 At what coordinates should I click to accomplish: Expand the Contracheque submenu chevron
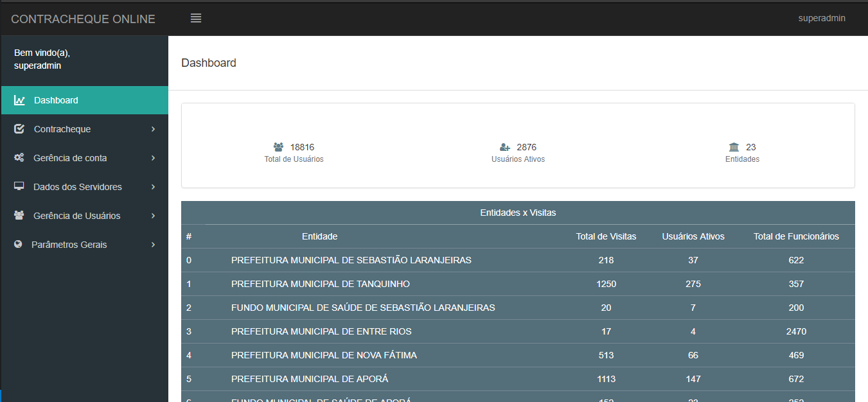[x=153, y=129]
